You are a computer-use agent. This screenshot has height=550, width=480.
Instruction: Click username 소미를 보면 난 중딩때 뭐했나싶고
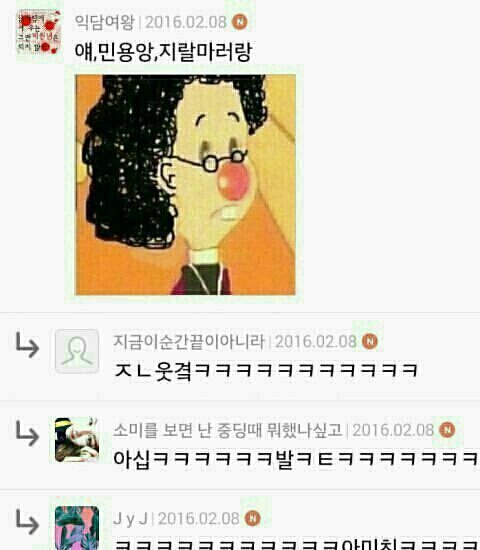[x=228, y=430]
